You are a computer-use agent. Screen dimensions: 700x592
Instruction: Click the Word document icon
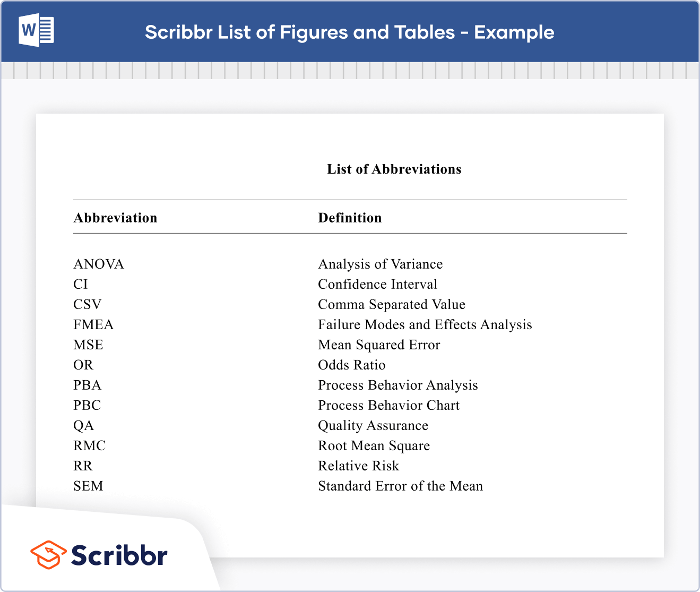click(36, 31)
